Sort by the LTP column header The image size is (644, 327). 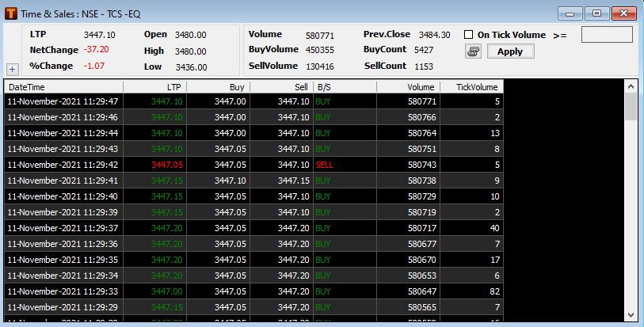[154, 87]
